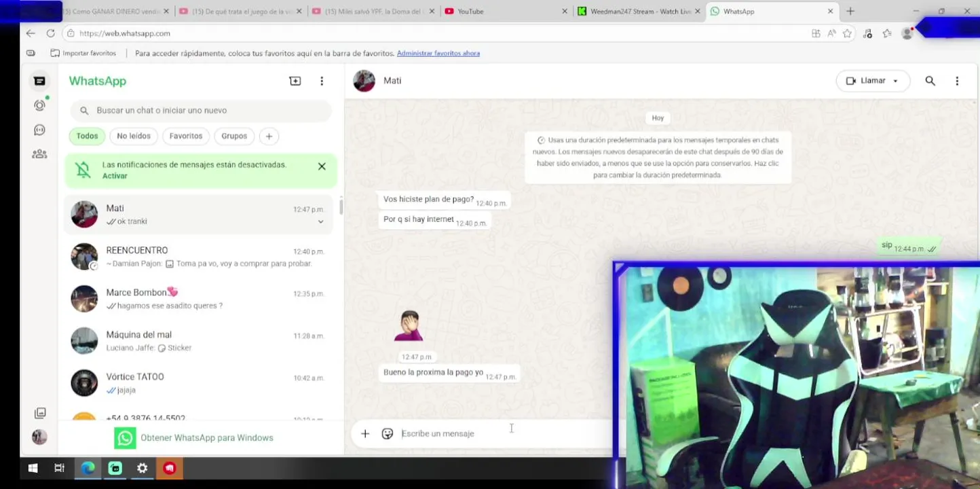Screen dimensions: 980x489
Task: Click the Mati name in chat header
Action: [392, 81]
